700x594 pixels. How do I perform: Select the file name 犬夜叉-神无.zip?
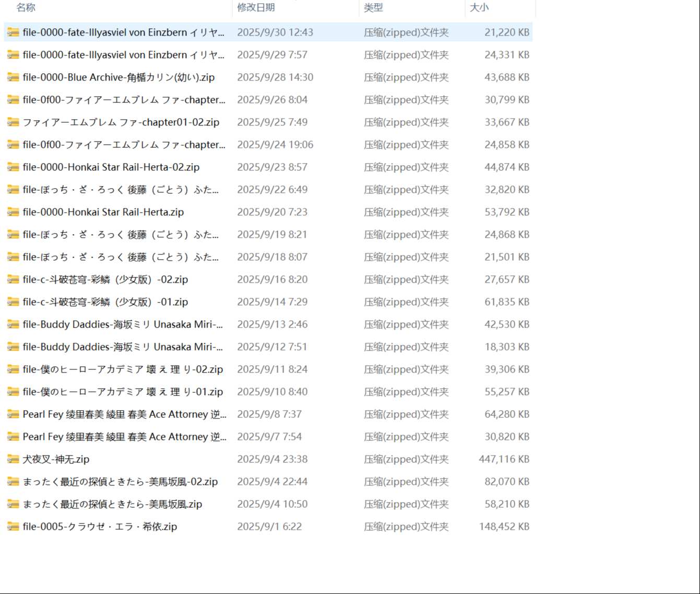click(x=56, y=459)
